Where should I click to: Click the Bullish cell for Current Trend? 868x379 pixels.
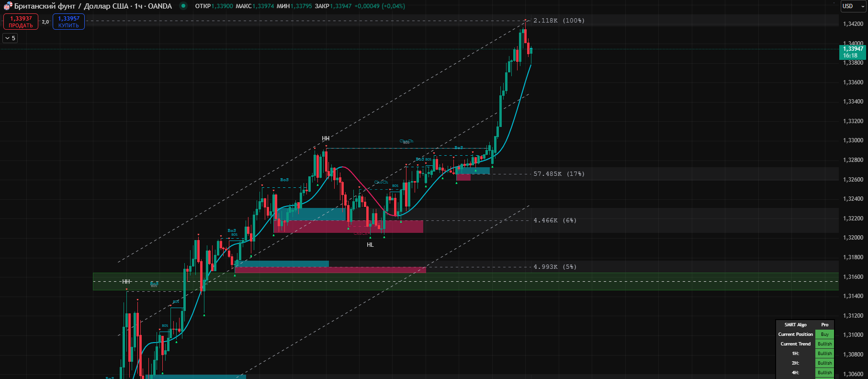[824, 344]
